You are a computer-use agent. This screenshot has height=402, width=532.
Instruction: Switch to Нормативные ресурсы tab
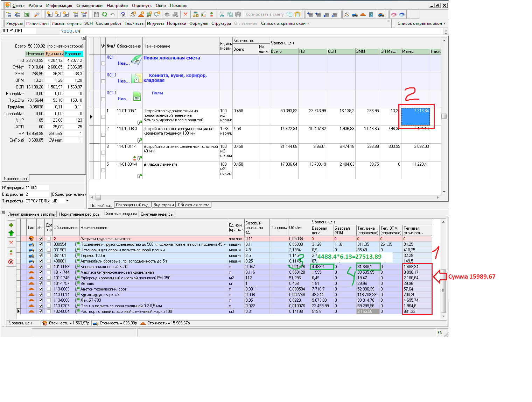pos(79,214)
